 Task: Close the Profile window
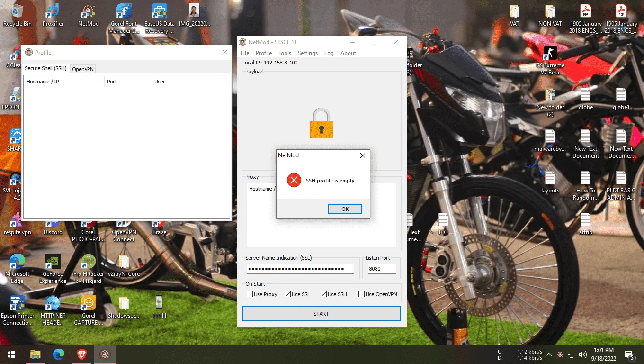225,53
